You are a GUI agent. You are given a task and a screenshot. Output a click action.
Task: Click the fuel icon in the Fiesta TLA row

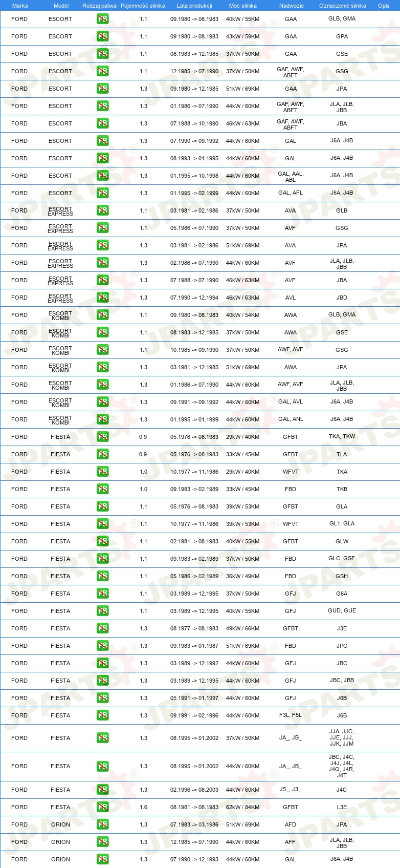pos(102,454)
